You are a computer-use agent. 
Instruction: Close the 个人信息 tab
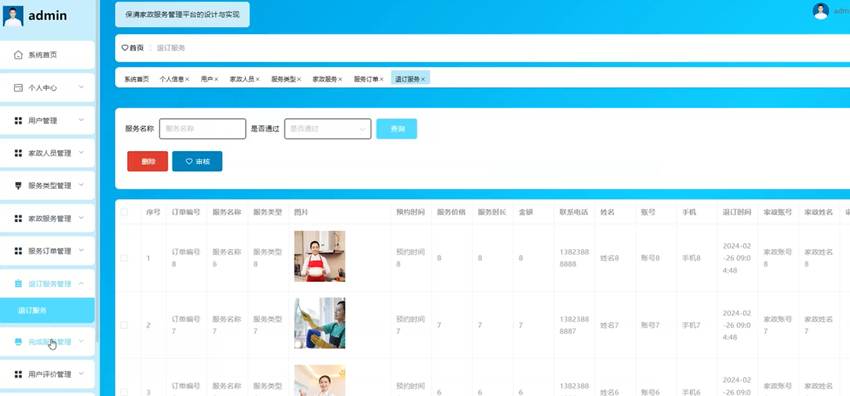(x=188, y=79)
